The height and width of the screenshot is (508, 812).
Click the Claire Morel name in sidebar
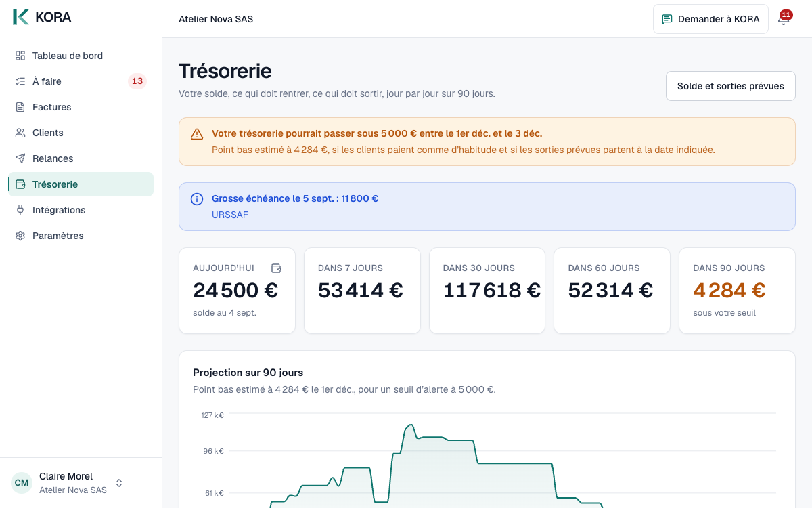(66, 476)
